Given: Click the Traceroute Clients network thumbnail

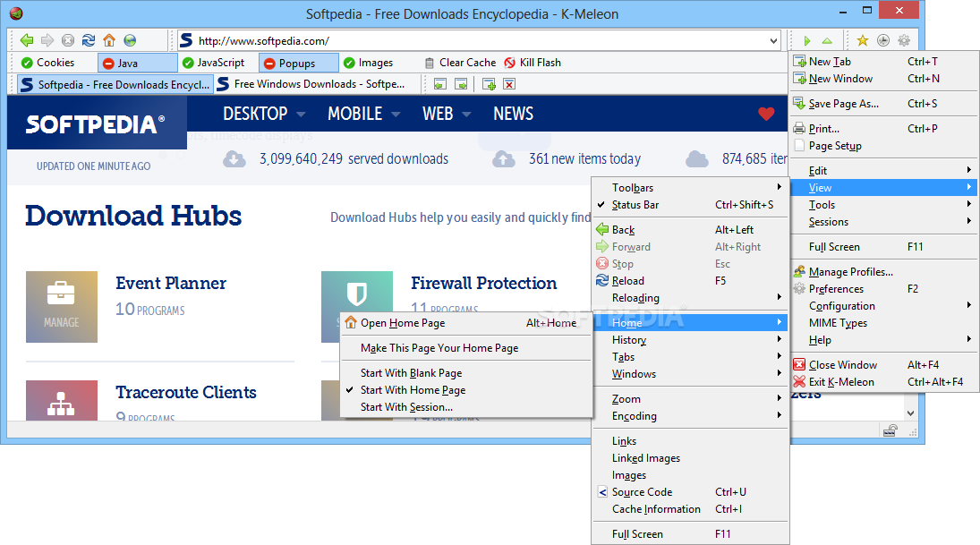Looking at the screenshot, I should 62,400.
